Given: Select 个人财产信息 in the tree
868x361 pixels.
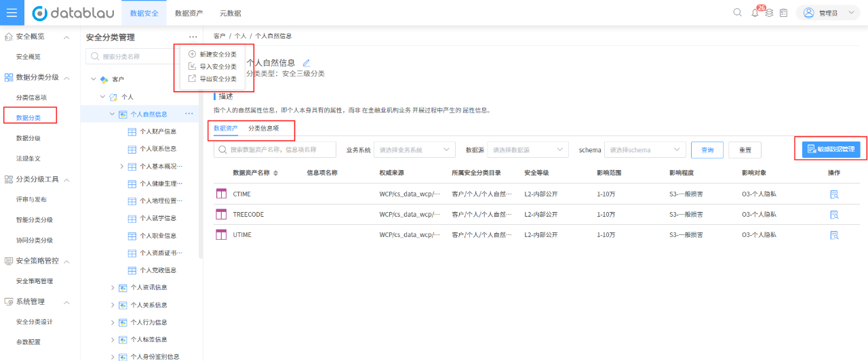Looking at the screenshot, I should tap(158, 131).
